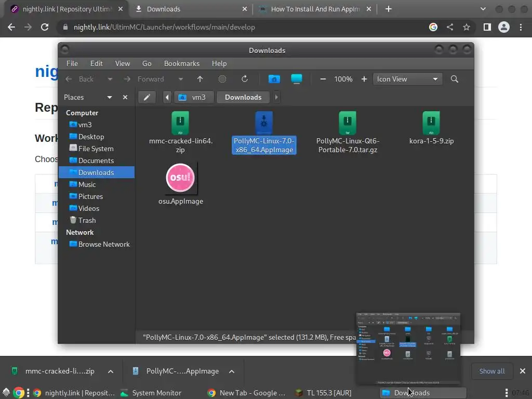The height and width of the screenshot is (399, 532).
Task: Click the Chrome back arrow
Action: [x=11, y=27]
